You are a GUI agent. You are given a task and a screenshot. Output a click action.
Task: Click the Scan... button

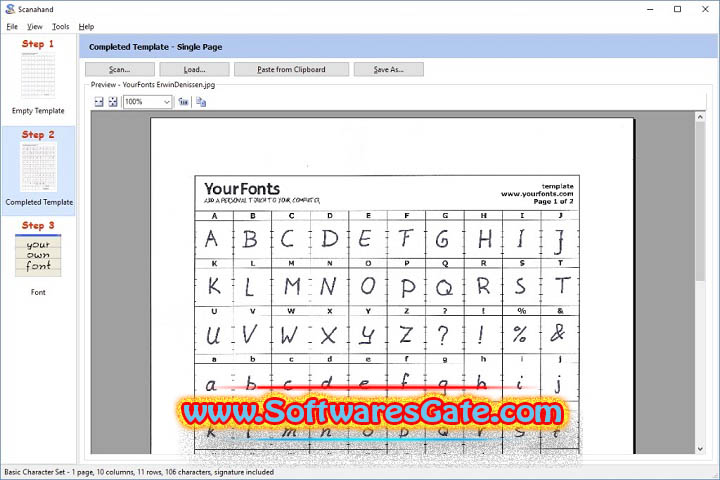(x=120, y=69)
